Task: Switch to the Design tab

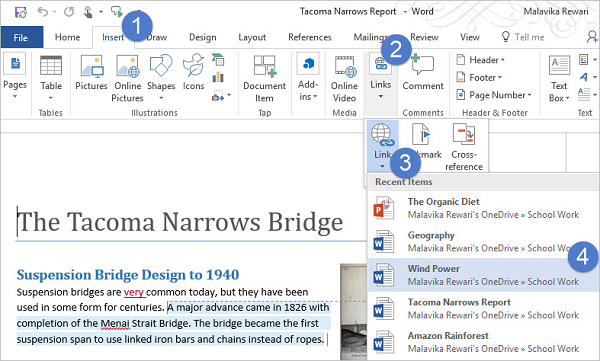Action: point(202,37)
